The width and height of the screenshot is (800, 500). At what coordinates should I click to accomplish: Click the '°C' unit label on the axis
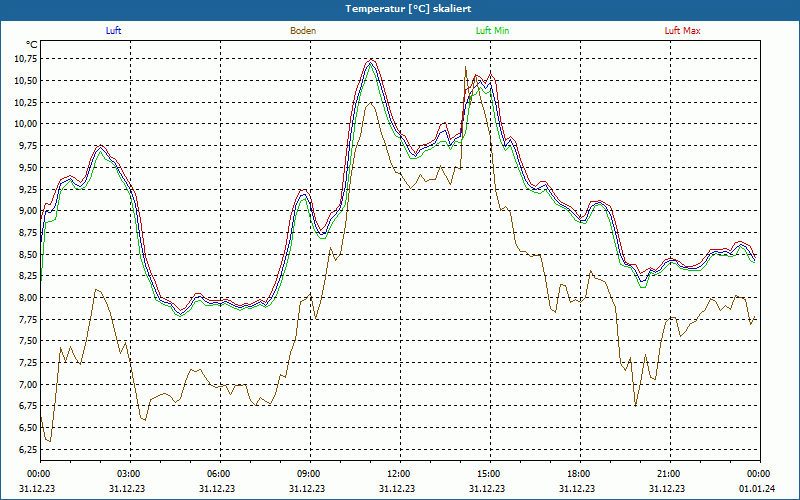(x=32, y=44)
